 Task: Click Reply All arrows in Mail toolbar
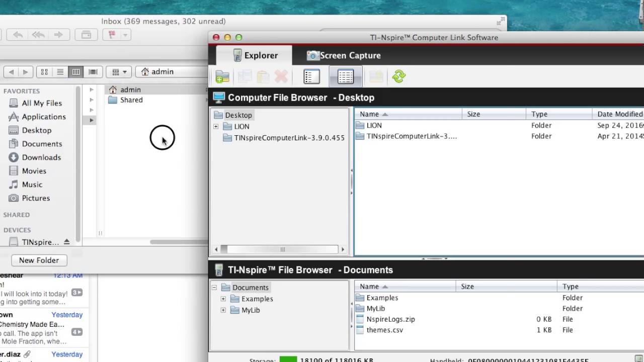coord(38,35)
